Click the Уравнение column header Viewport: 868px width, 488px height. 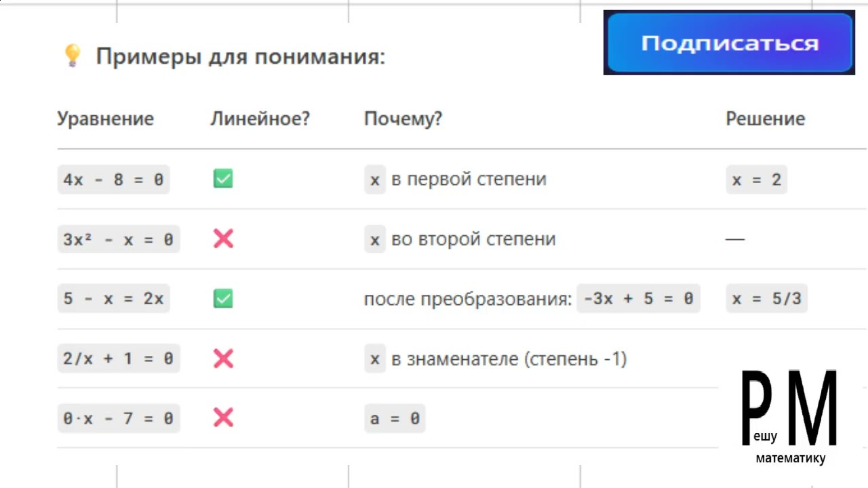105,119
